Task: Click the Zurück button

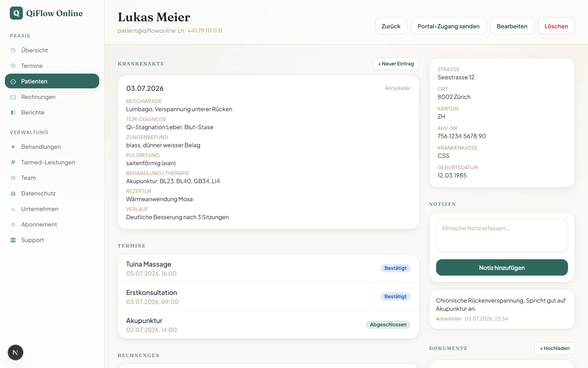Action: (x=391, y=26)
